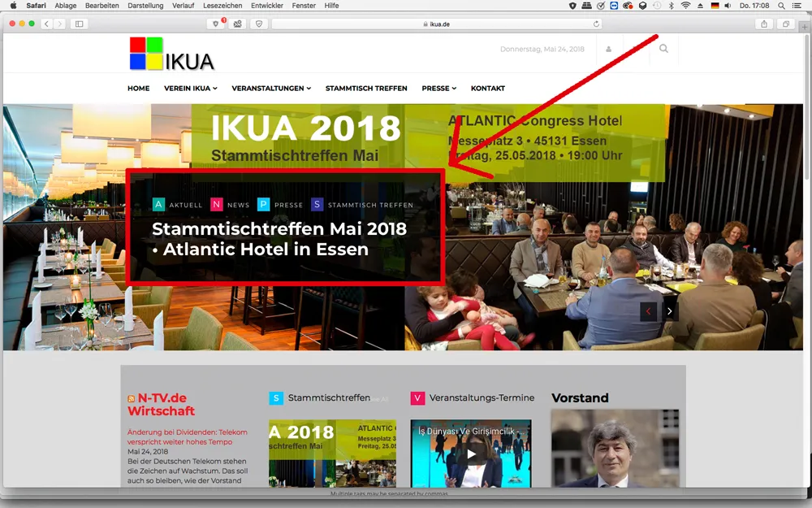The width and height of the screenshot is (812, 508).
Task: Open the Darstellung menu
Action: point(145,6)
